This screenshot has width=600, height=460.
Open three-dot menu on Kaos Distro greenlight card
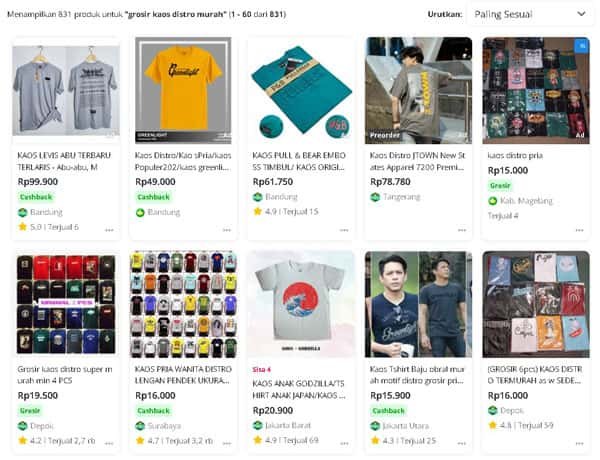coord(227,230)
